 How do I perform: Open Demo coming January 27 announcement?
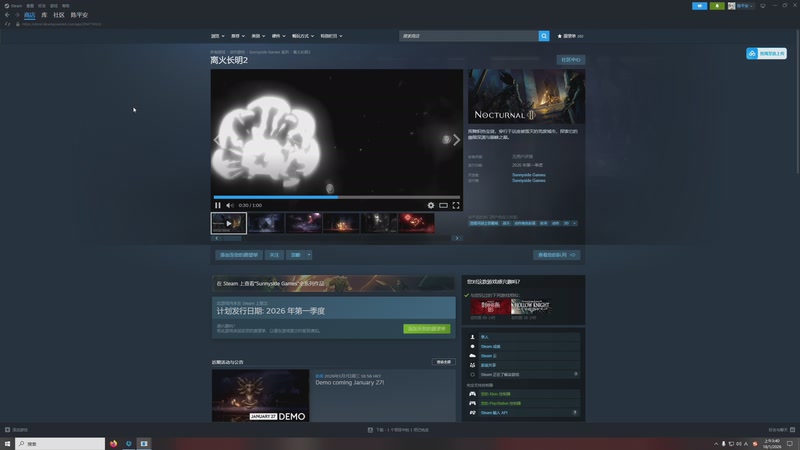pos(349,382)
